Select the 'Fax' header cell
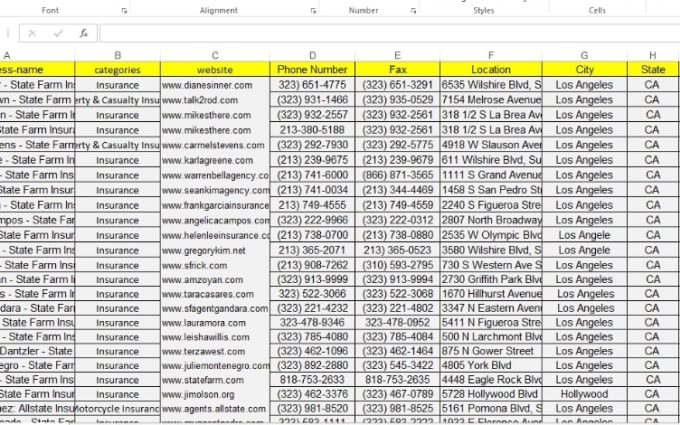 (397, 69)
